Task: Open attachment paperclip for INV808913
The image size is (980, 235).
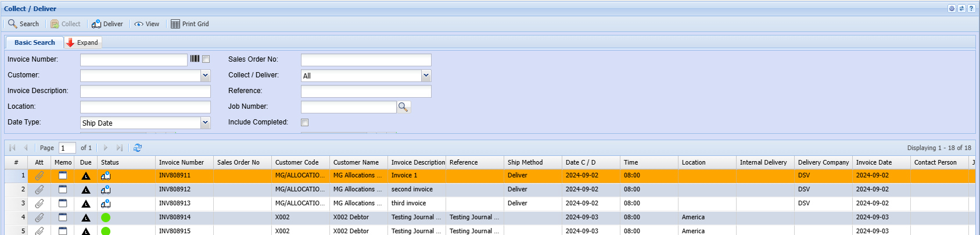Action: tap(39, 204)
